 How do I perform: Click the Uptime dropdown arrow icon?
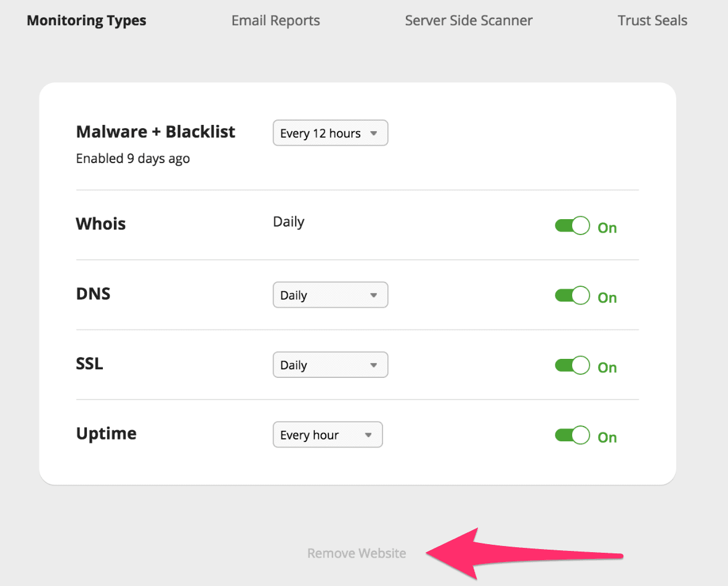click(x=368, y=435)
